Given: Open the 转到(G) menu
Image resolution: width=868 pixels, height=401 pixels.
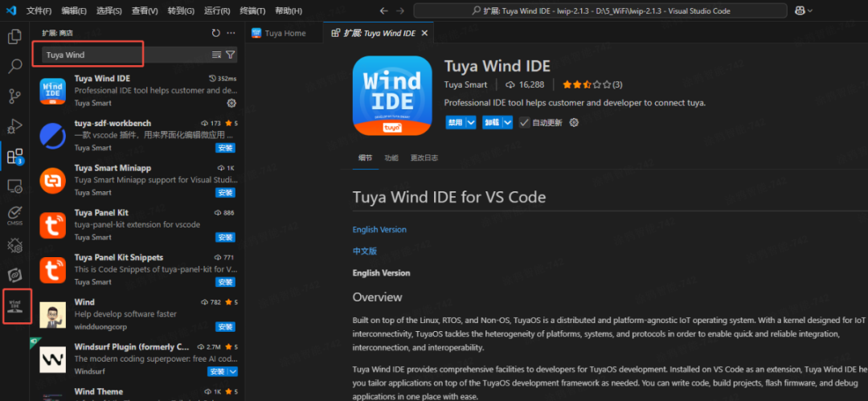Looking at the screenshot, I should (x=181, y=10).
